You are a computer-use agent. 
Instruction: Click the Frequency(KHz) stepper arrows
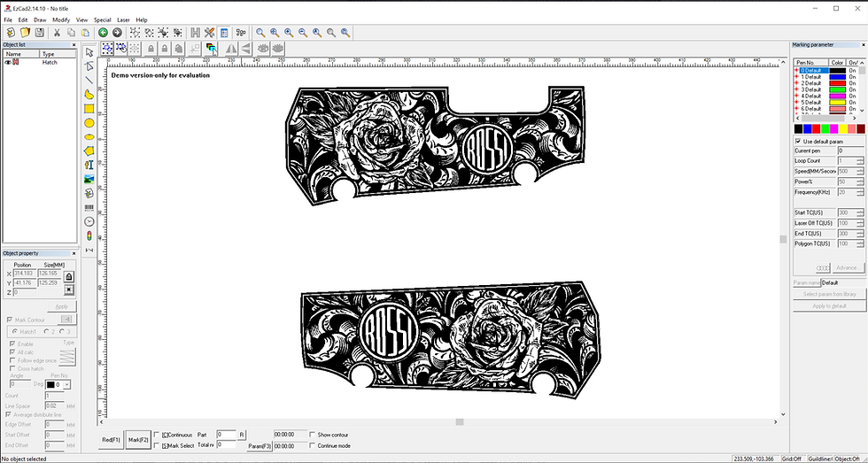[x=860, y=192]
